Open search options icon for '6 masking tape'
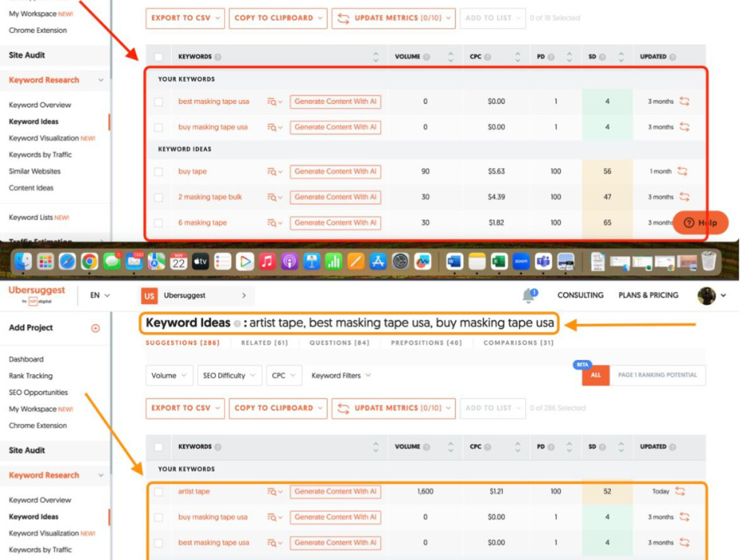Screen dimensions: 747x560 pyautogui.click(x=274, y=223)
